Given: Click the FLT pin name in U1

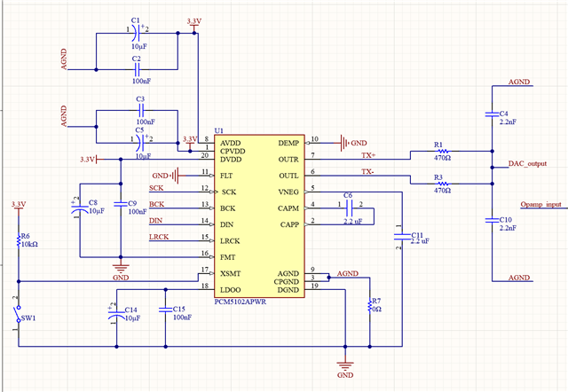Looking at the screenshot, I should pos(226,176).
